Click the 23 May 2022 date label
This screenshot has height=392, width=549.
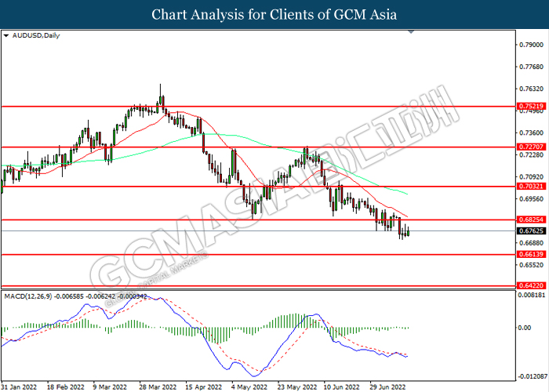point(297,387)
